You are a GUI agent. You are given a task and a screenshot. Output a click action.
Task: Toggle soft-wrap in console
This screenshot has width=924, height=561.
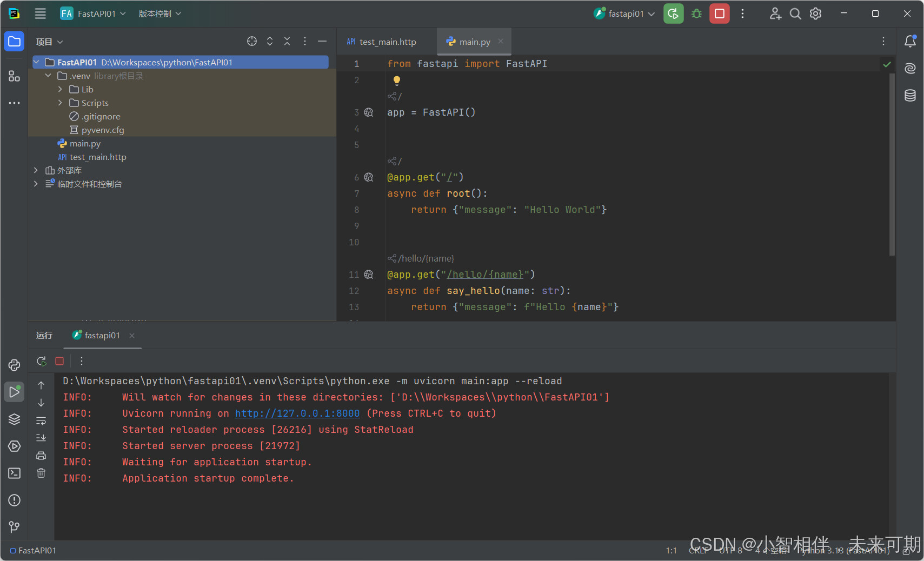(x=41, y=420)
